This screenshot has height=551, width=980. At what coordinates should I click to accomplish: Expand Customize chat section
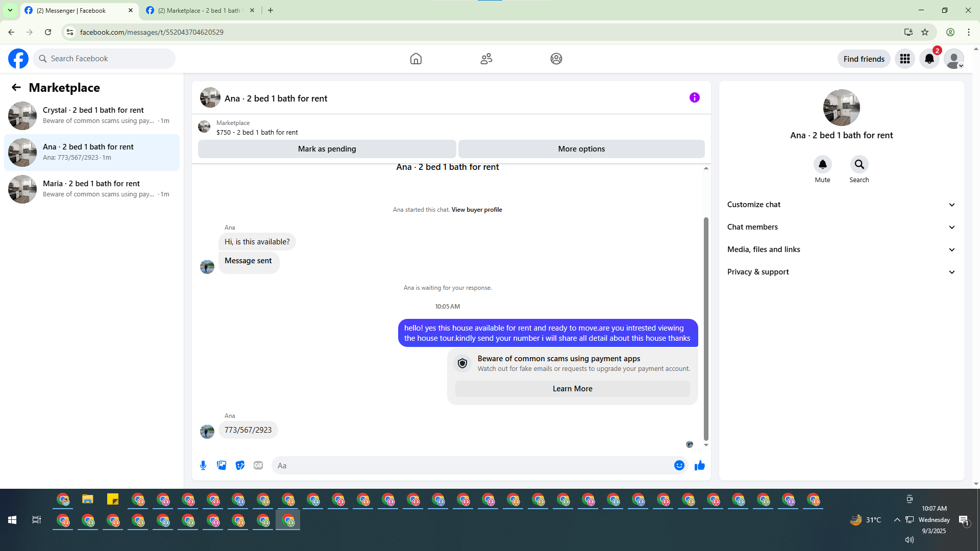pyautogui.click(x=841, y=205)
